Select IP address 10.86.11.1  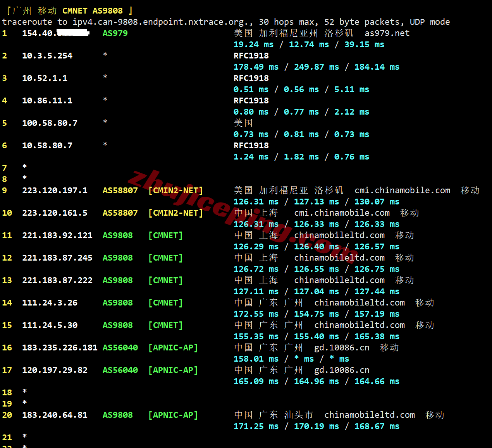click(x=47, y=101)
